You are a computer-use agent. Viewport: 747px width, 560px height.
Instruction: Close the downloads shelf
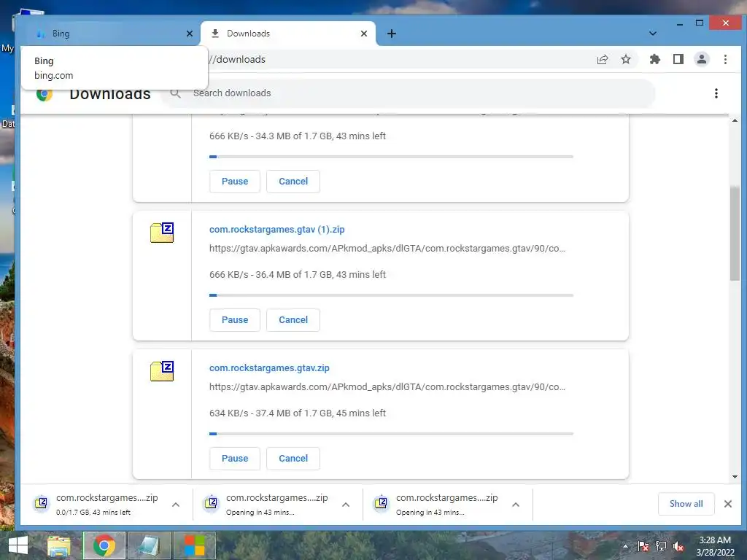point(728,504)
